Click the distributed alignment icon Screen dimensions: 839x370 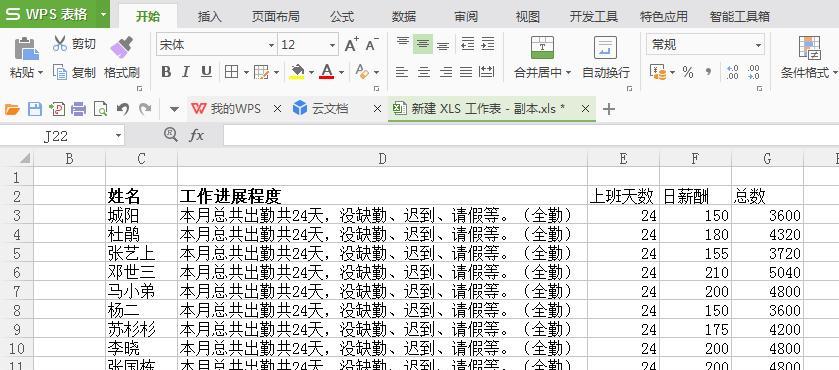pos(486,72)
